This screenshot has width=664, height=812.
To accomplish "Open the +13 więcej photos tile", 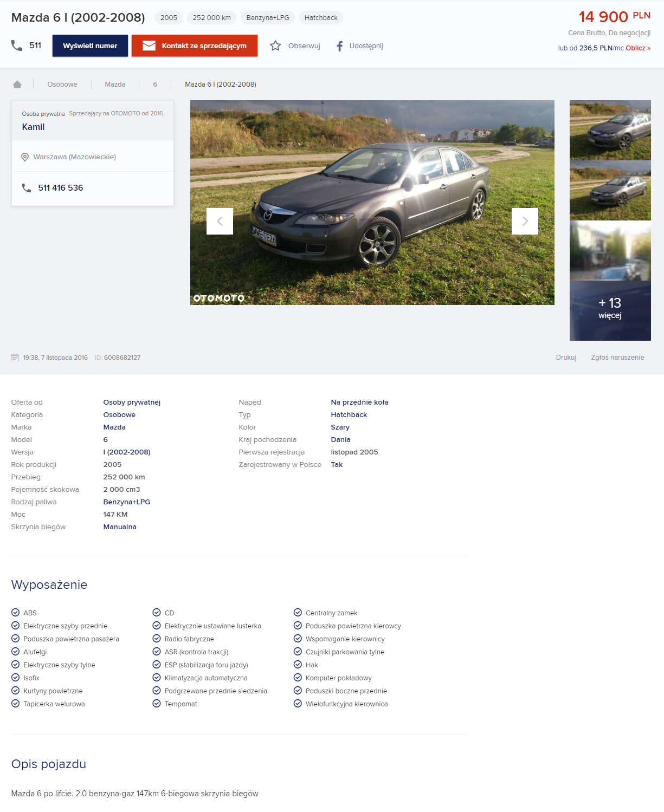I will pos(610,310).
